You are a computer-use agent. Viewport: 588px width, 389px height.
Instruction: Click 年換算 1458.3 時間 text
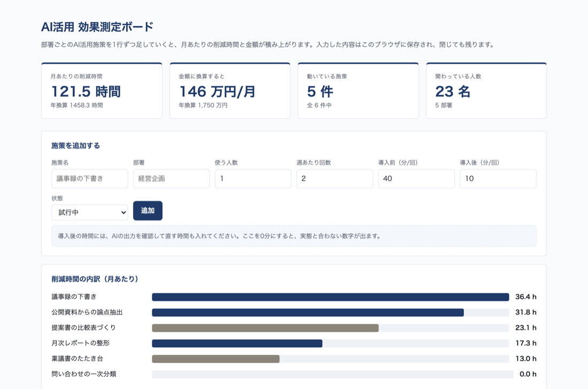point(77,105)
